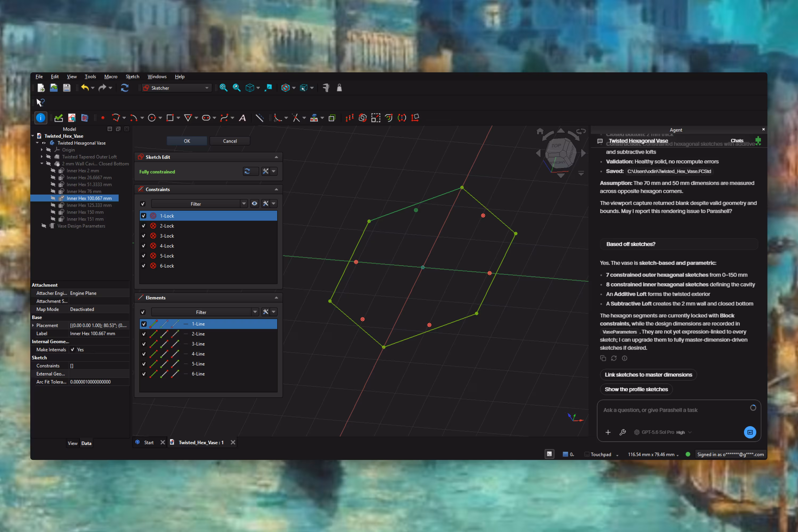The image size is (798, 532).
Task: Click the Undo arrow icon
Action: (85, 88)
